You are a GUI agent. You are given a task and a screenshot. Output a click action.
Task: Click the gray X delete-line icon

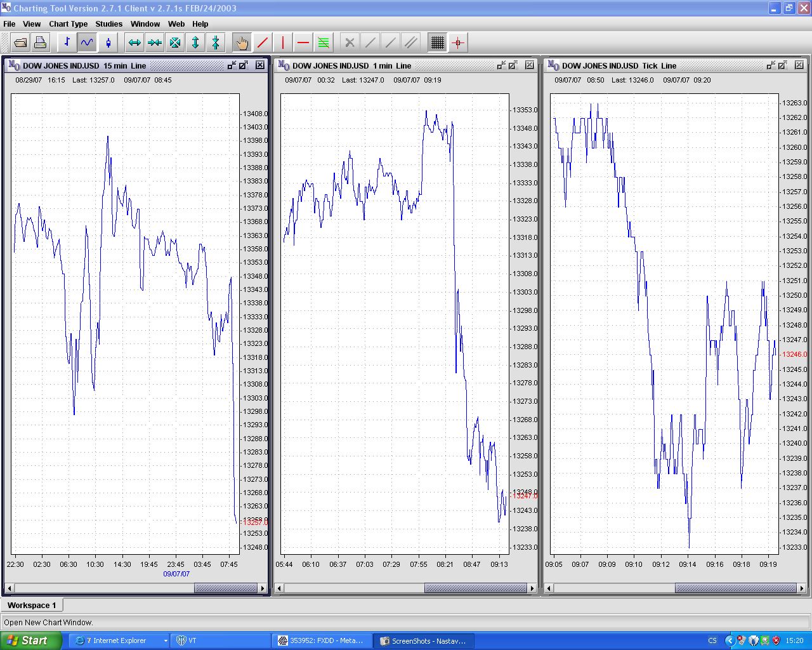350,43
